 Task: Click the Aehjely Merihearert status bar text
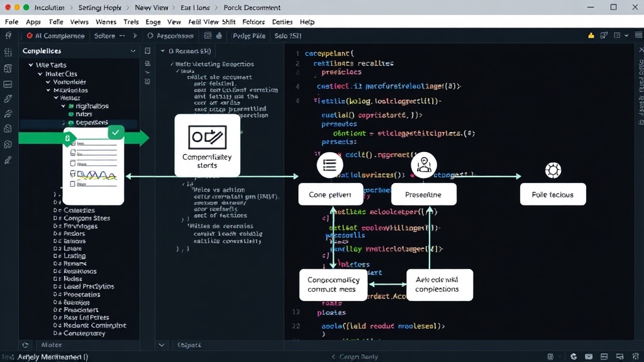53,357
